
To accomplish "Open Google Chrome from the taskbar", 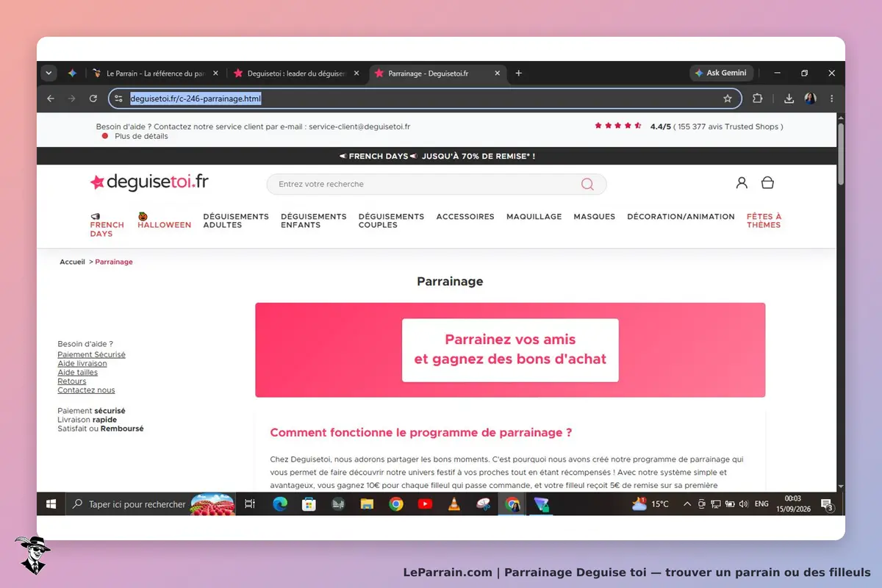I will point(396,504).
